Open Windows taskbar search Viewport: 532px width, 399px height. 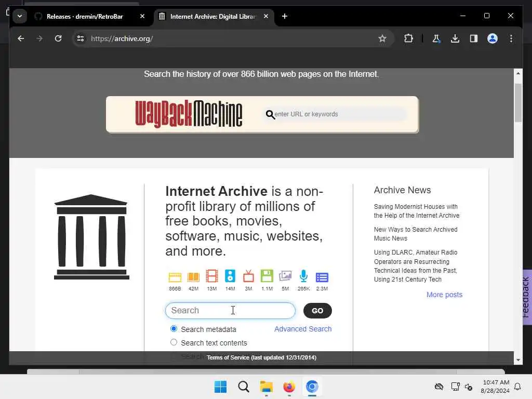[243, 387]
